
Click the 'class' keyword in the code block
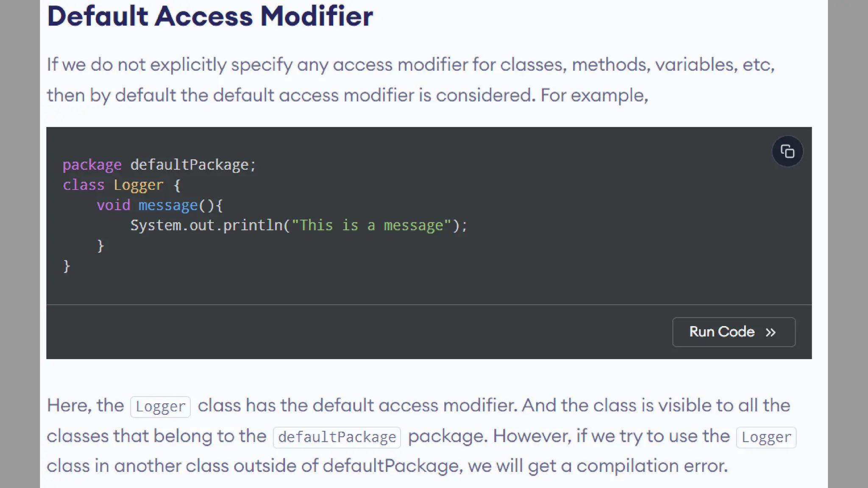[x=83, y=185]
